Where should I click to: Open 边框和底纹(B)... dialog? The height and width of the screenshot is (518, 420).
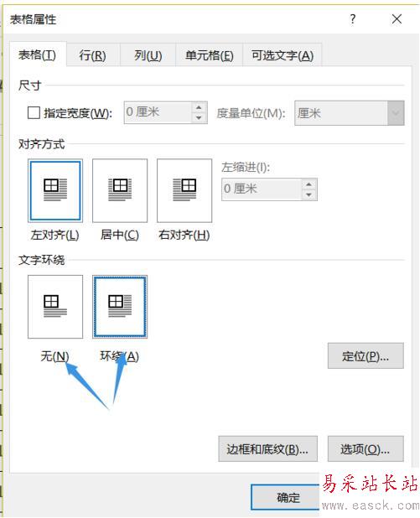tap(268, 449)
